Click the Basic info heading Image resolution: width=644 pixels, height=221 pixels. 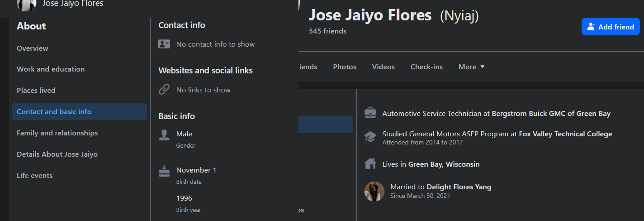177,116
